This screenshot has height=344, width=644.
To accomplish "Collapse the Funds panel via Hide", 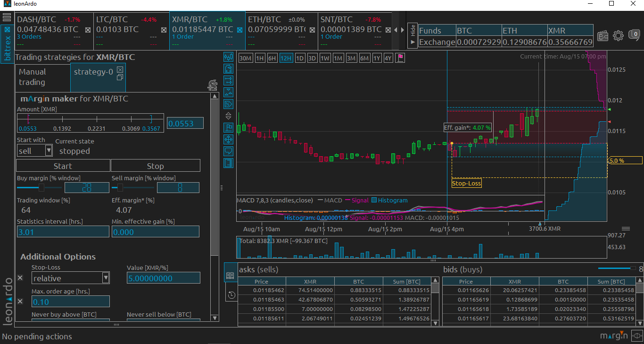I will 413,36.
